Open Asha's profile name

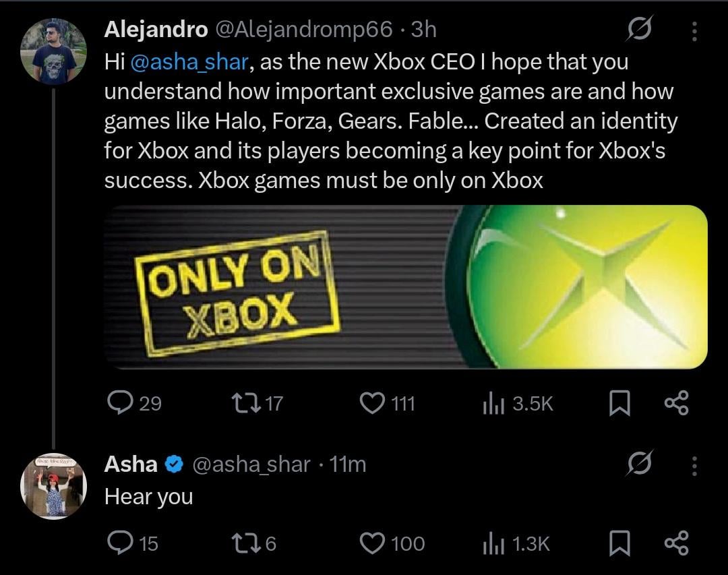click(x=131, y=464)
